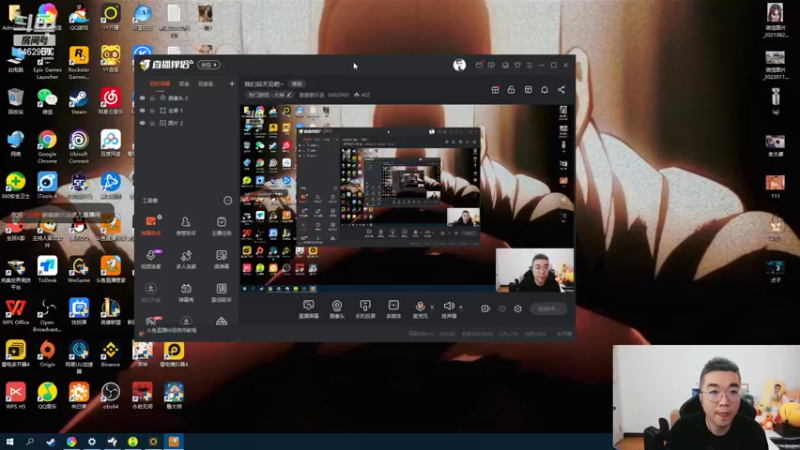Open the 弹幕秀 danmaku show tool

(x=186, y=292)
